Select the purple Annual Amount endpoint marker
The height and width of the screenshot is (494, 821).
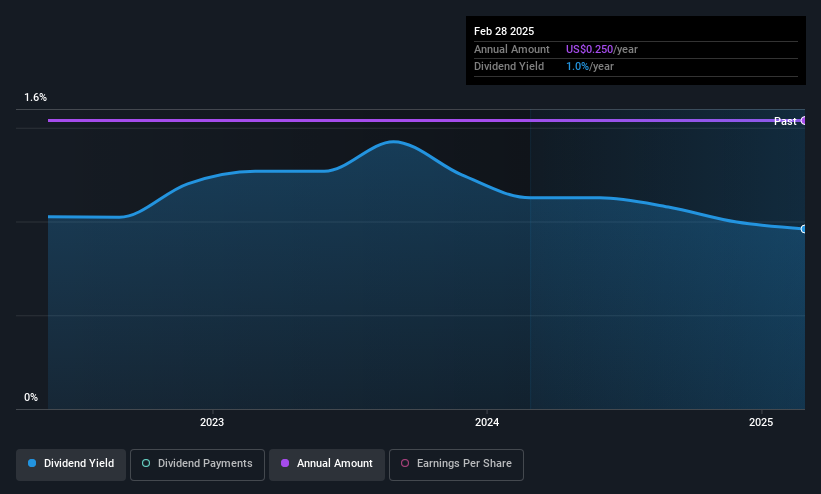coord(804,120)
